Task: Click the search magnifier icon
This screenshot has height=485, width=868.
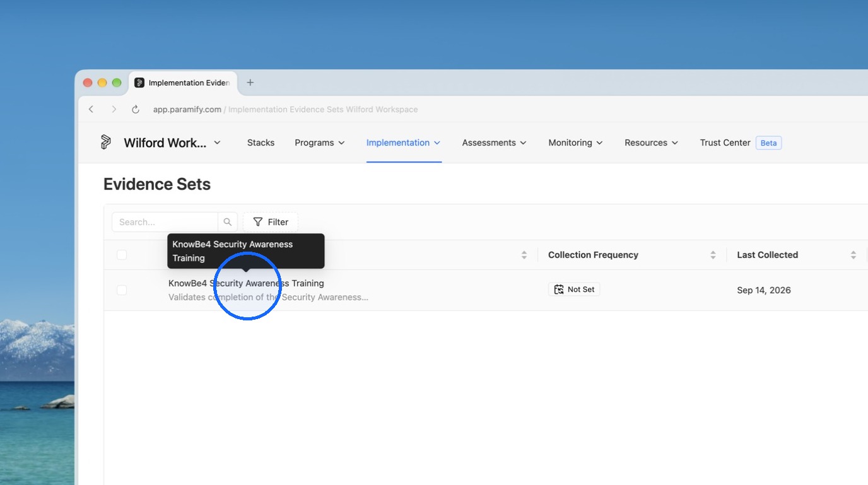Action: point(228,222)
